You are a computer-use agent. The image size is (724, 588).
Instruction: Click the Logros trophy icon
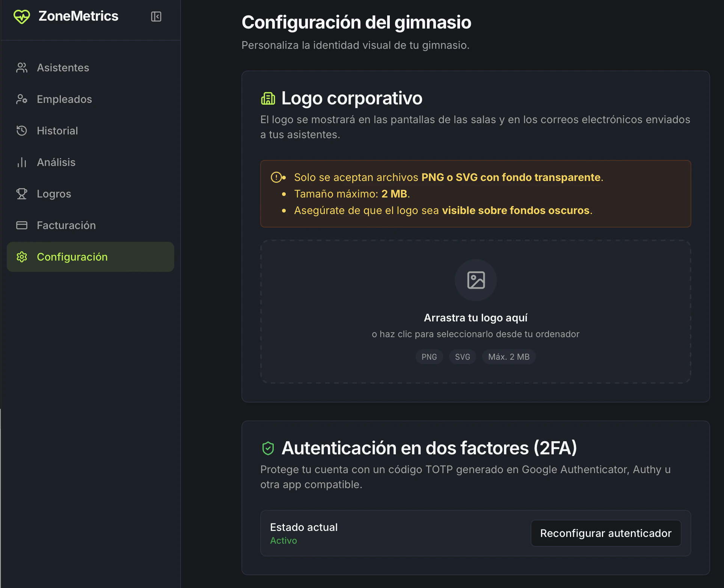(22, 194)
